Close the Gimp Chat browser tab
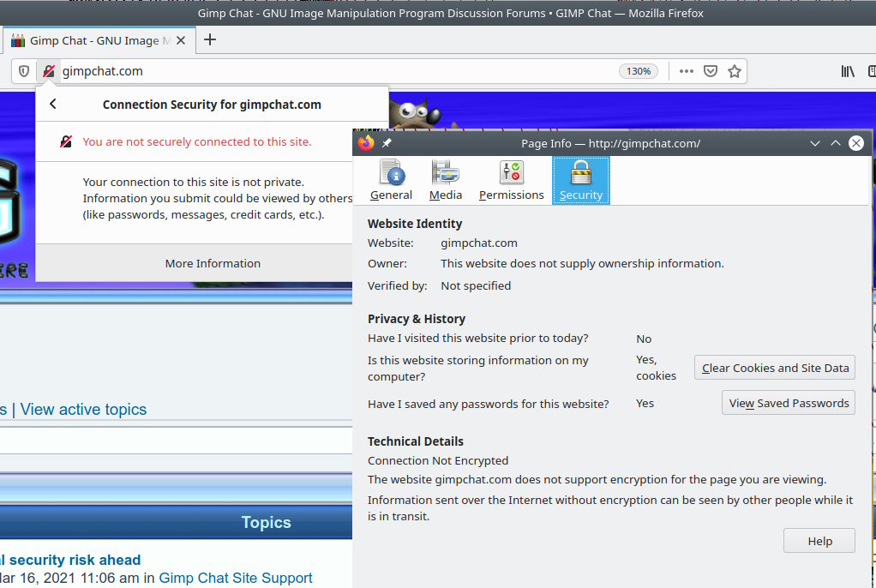Screen dimensions: 876x588 point(181,40)
